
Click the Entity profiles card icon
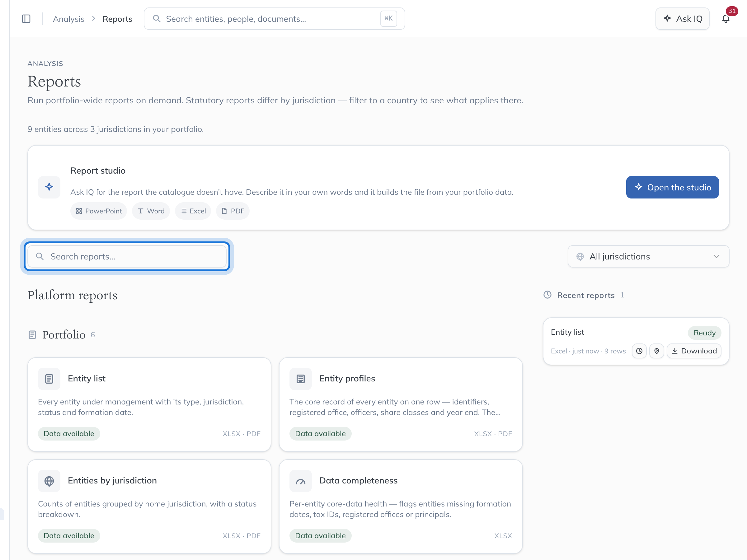(x=300, y=379)
